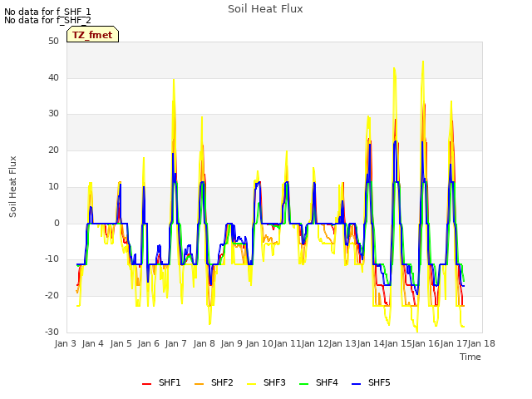Click the Jan 12 x-axis tick label

click(315, 343)
